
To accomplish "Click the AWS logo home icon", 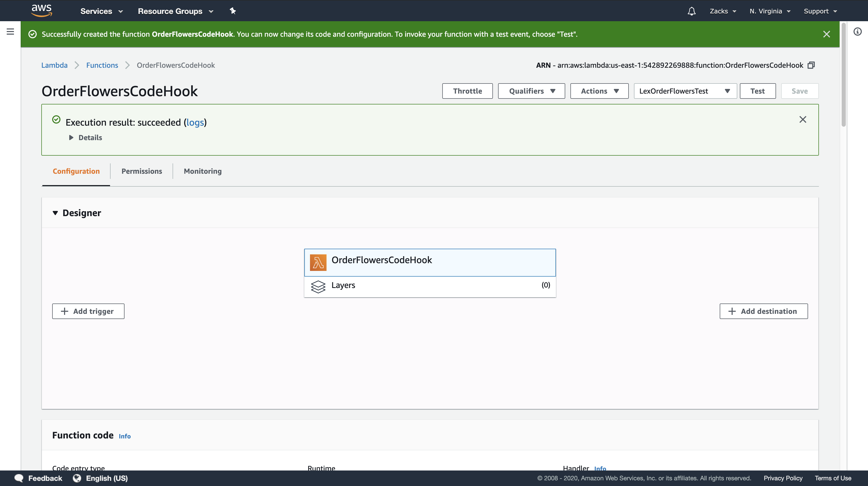I will (41, 11).
